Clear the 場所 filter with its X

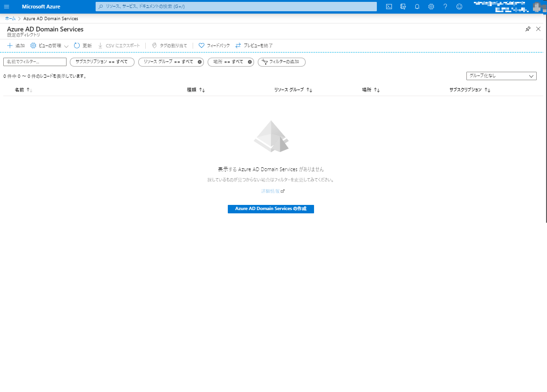coord(250,62)
